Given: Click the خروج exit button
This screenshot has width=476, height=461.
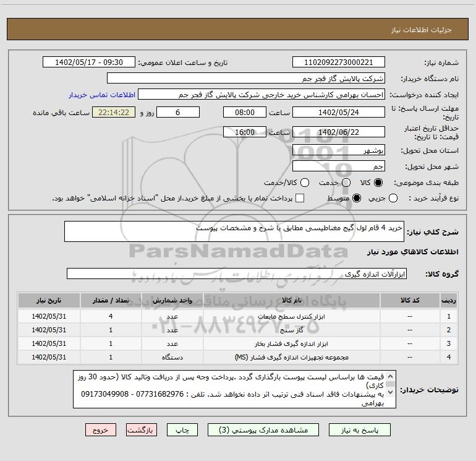Looking at the screenshot, I should tap(101, 430).
